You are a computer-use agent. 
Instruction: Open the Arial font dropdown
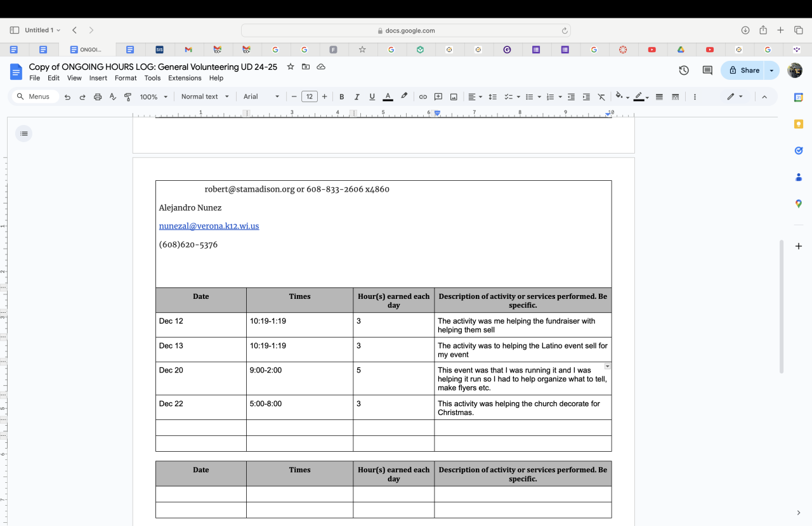(x=261, y=97)
